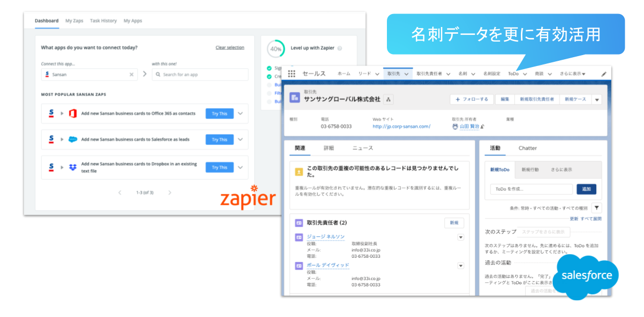Click the 40% Zapier progress circle
The width and height of the screenshot is (644, 317).
pyautogui.click(x=275, y=49)
